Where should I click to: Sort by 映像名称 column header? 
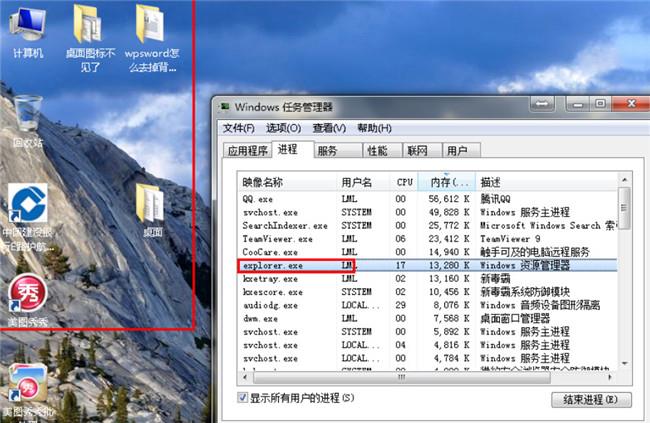coord(287,182)
